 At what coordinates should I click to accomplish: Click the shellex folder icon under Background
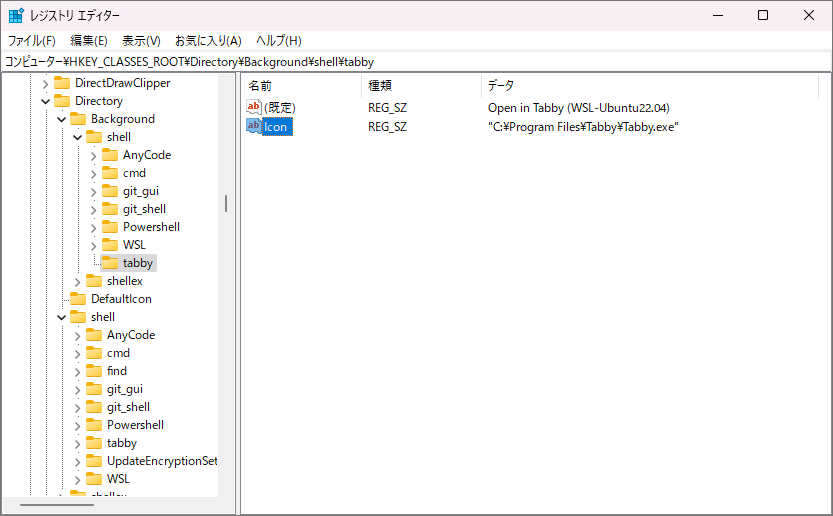pyautogui.click(x=94, y=281)
